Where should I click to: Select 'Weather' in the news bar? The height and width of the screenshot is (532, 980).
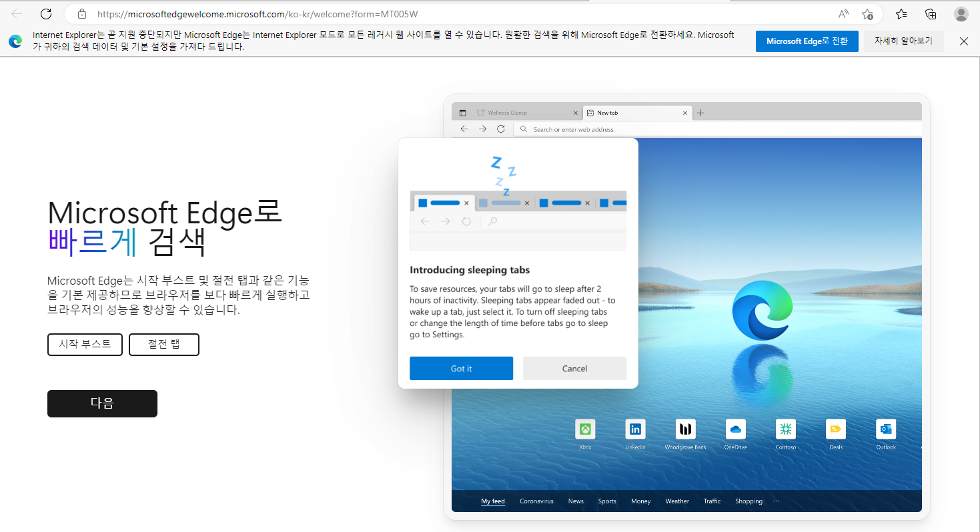(x=677, y=501)
